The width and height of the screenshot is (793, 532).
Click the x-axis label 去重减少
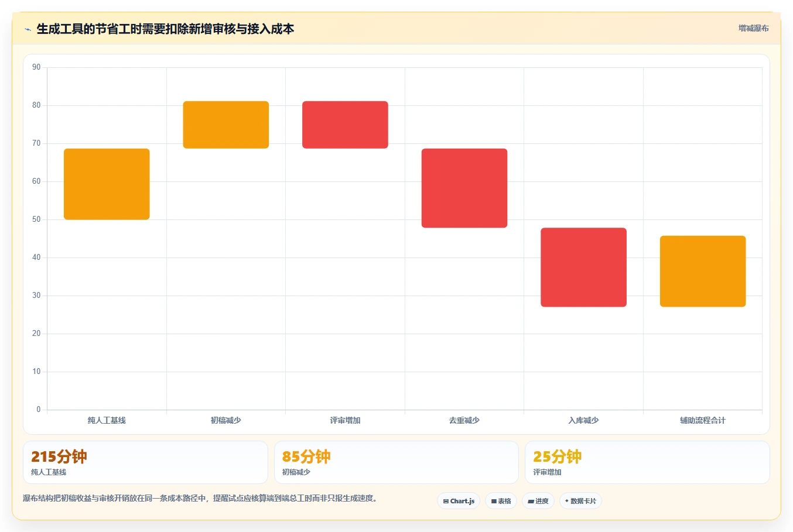464,420
